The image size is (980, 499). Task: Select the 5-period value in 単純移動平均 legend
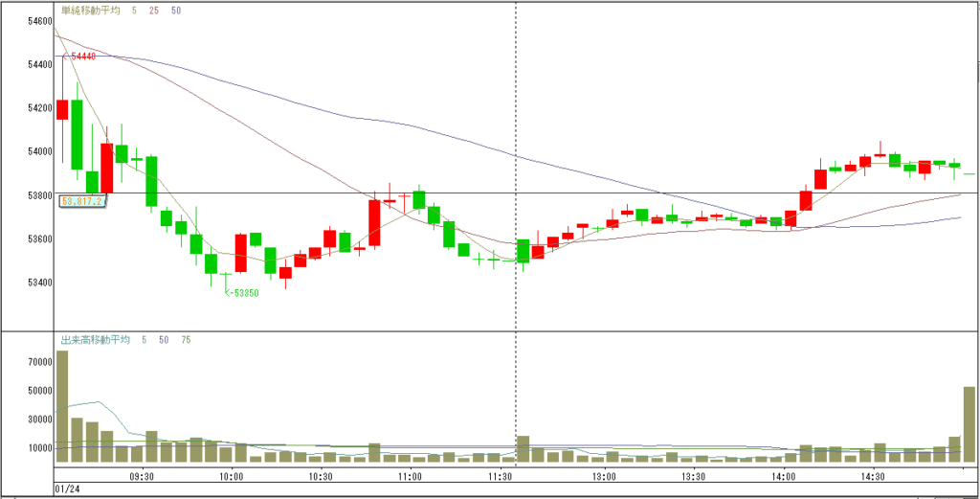click(x=134, y=11)
